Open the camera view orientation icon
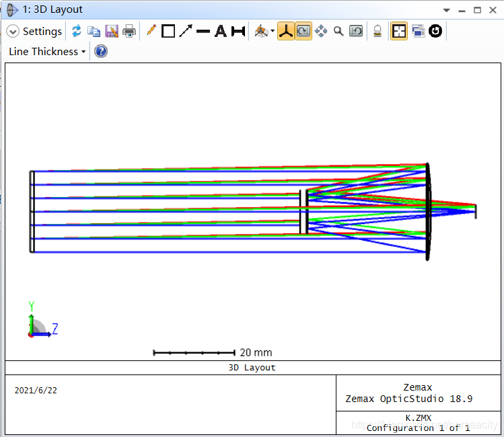The height and width of the screenshot is (437, 504). pyautogui.click(x=261, y=31)
